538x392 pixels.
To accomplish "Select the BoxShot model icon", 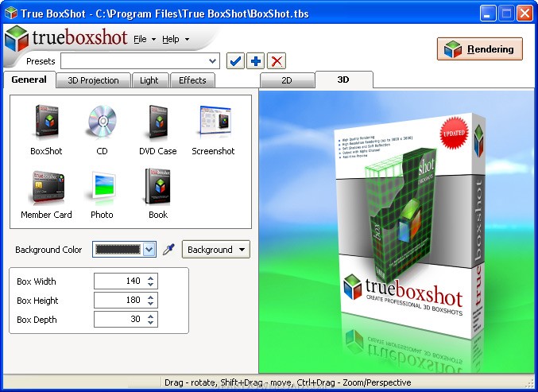I will [x=47, y=122].
